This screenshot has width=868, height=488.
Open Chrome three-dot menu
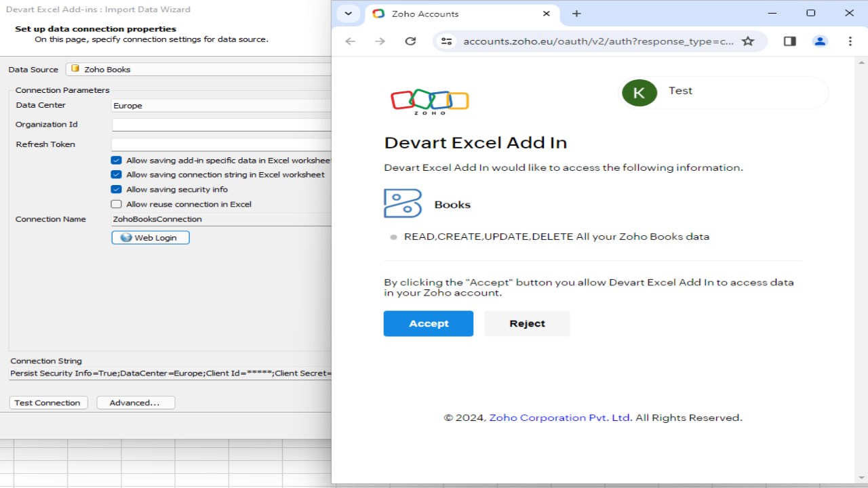[850, 41]
